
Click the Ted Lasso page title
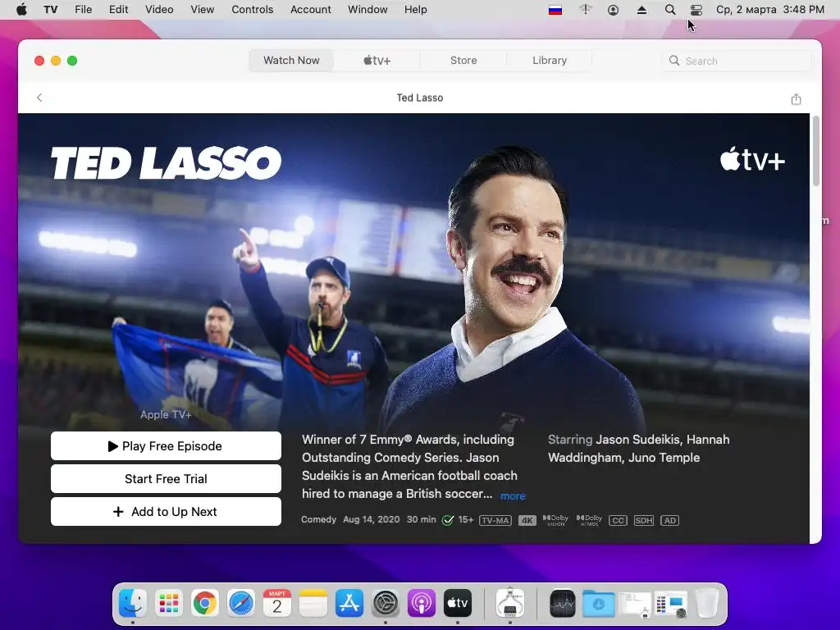(x=420, y=98)
